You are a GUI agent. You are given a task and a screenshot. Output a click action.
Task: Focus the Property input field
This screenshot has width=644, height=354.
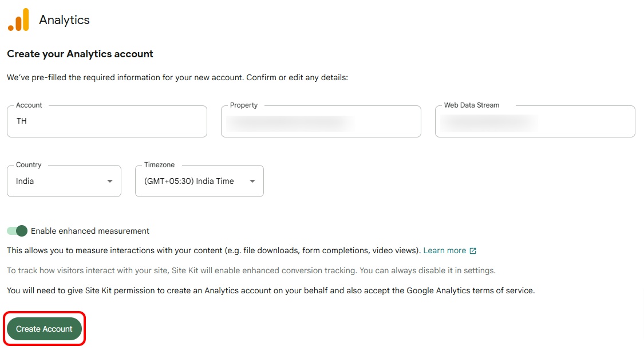pos(321,121)
